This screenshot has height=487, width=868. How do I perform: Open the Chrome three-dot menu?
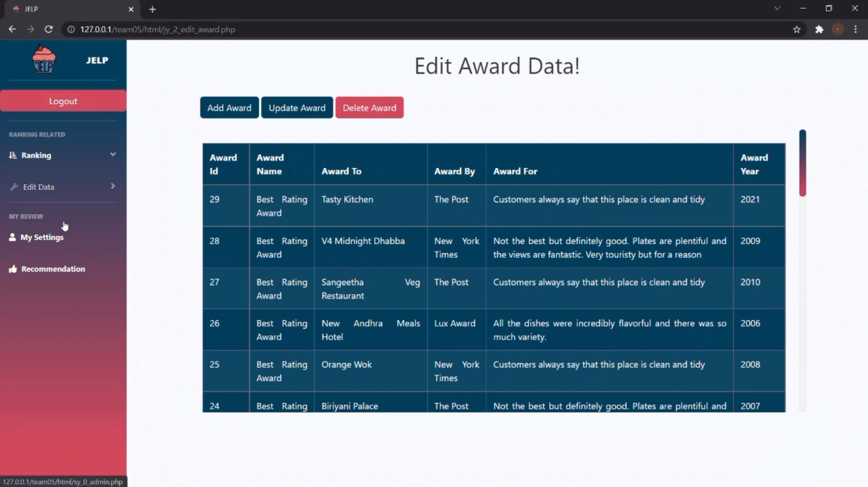tap(856, 29)
